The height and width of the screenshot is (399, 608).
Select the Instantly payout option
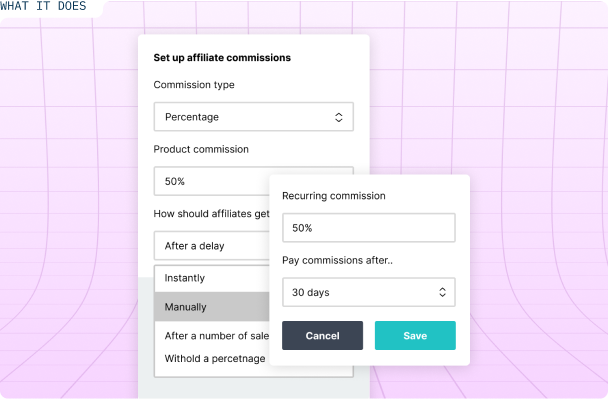pos(212,278)
